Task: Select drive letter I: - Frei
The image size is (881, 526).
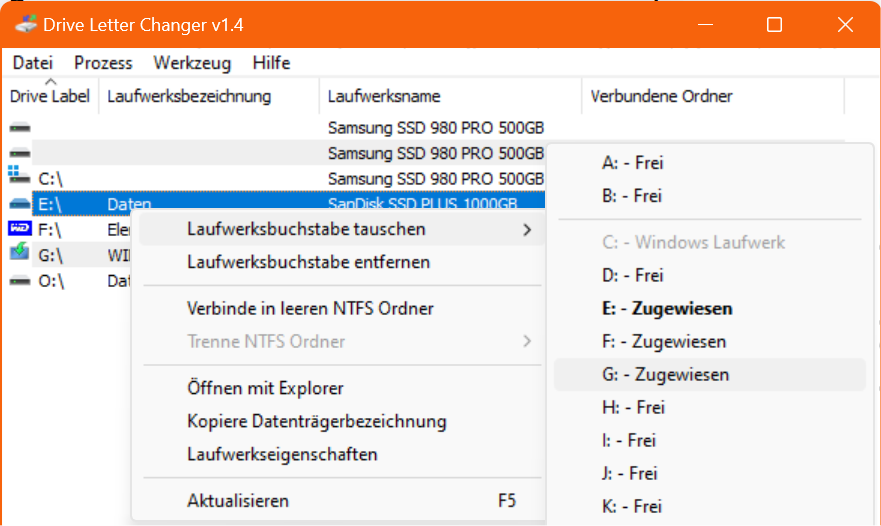Action: 629,441
